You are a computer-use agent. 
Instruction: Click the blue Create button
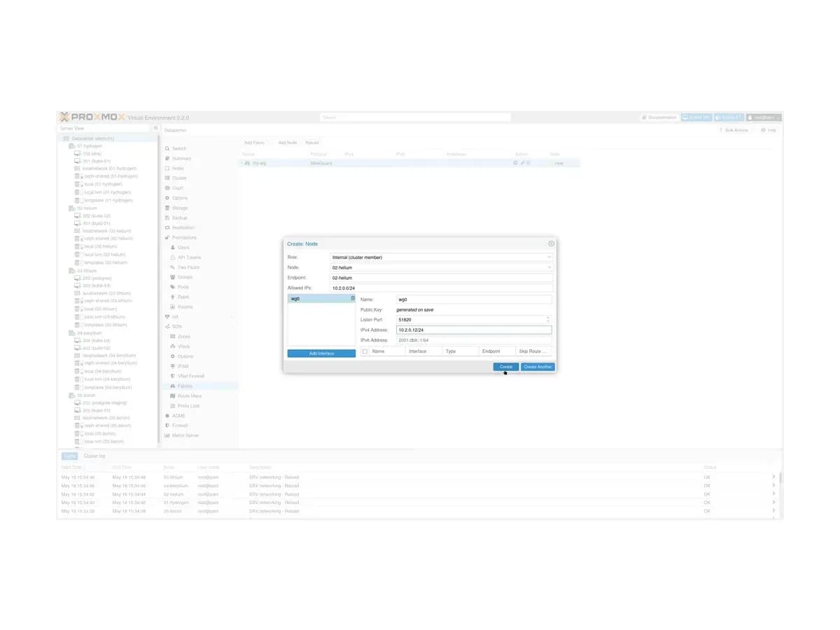(506, 367)
